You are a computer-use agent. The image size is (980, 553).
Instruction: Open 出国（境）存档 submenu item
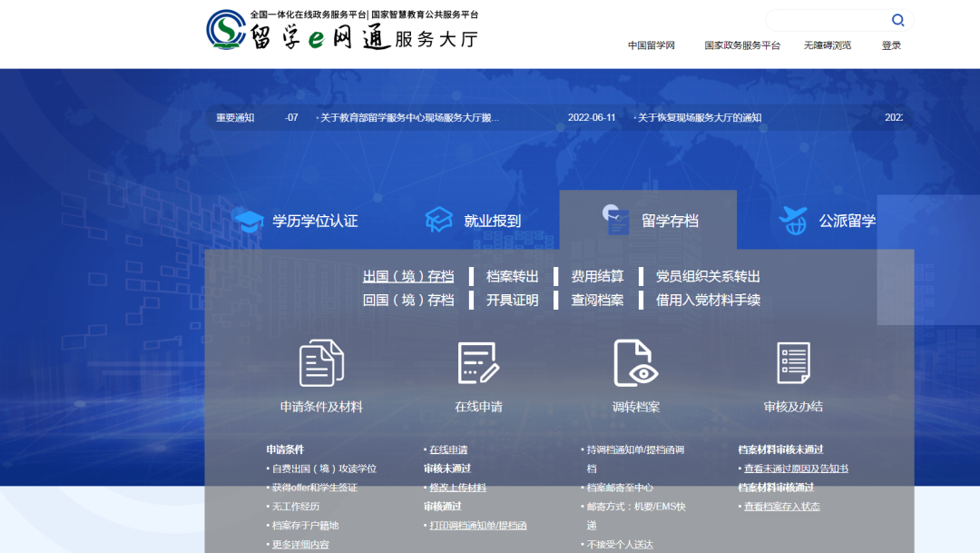(x=408, y=276)
